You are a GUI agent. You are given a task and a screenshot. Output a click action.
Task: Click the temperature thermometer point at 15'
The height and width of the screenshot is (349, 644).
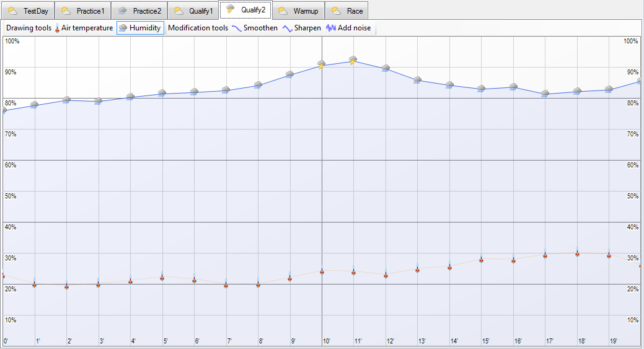pyautogui.click(x=482, y=258)
